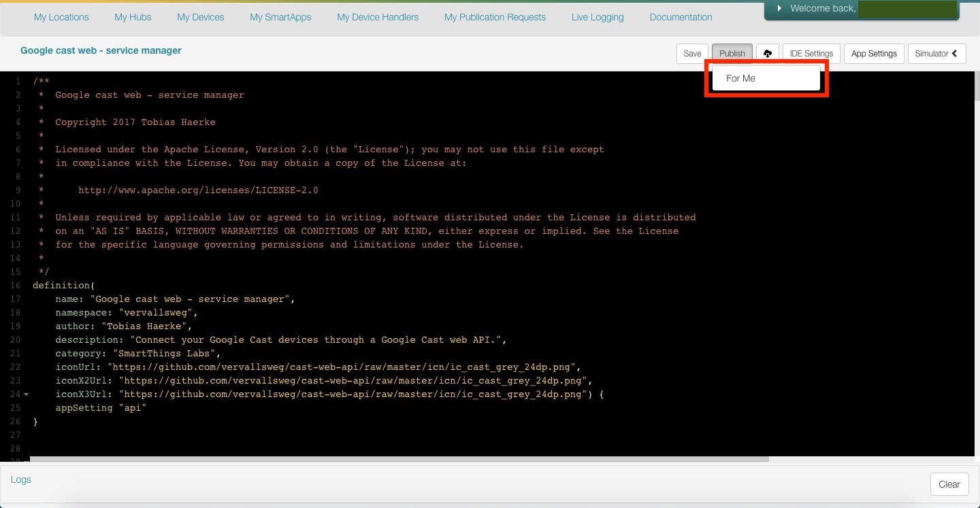Open My Device Handlers

378,17
